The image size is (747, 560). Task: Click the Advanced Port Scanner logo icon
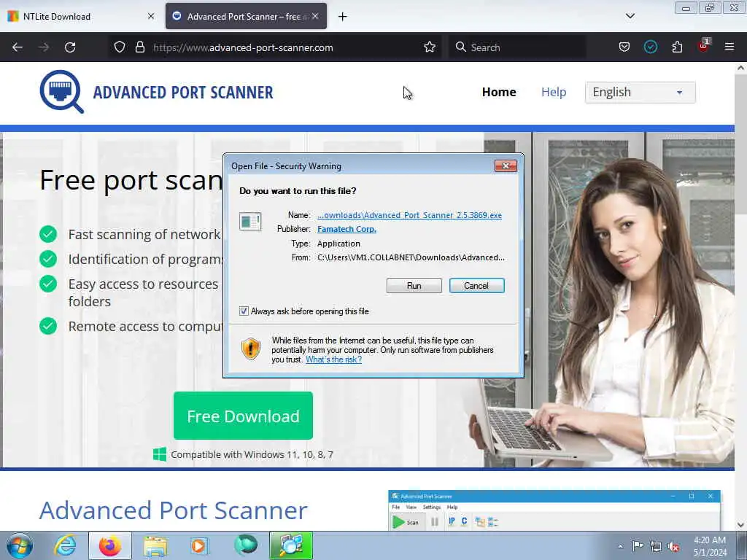click(61, 92)
